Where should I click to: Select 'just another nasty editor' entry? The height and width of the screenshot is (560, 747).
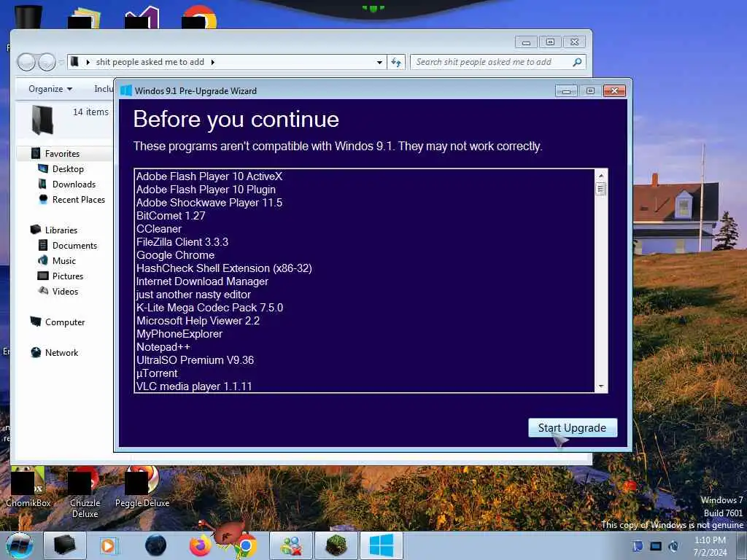click(193, 295)
